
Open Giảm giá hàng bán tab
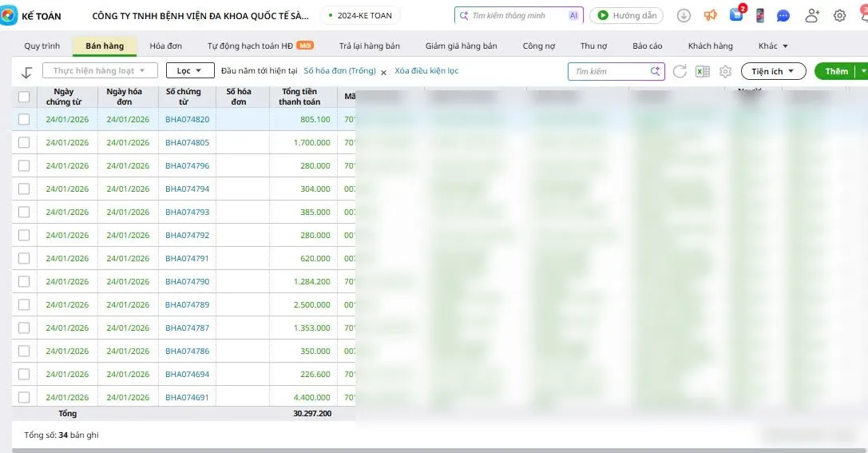[461, 46]
